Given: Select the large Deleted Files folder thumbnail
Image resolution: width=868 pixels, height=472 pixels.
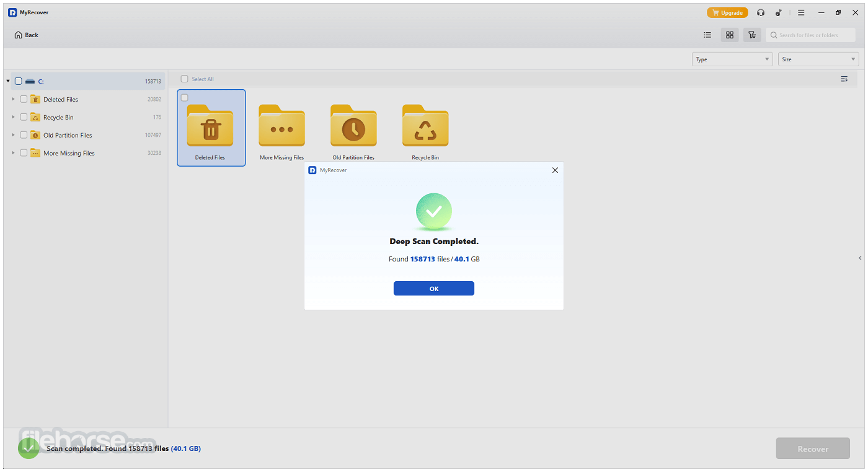Looking at the screenshot, I should [x=210, y=126].
